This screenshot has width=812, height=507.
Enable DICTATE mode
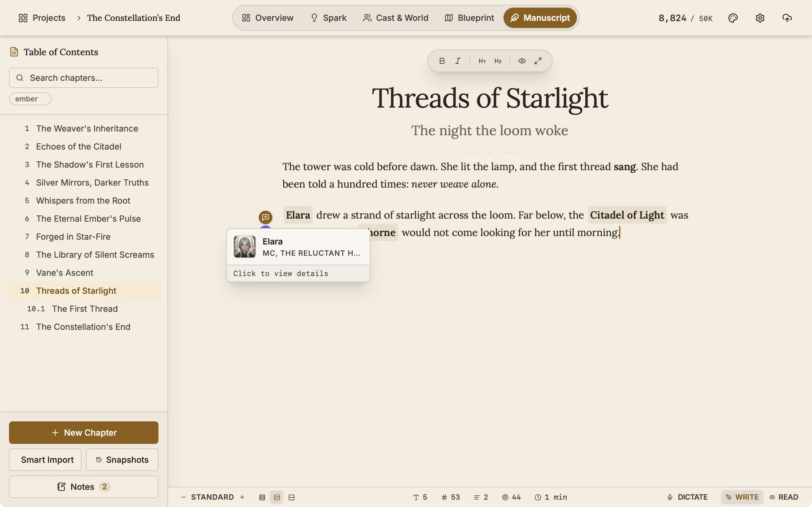(687, 497)
